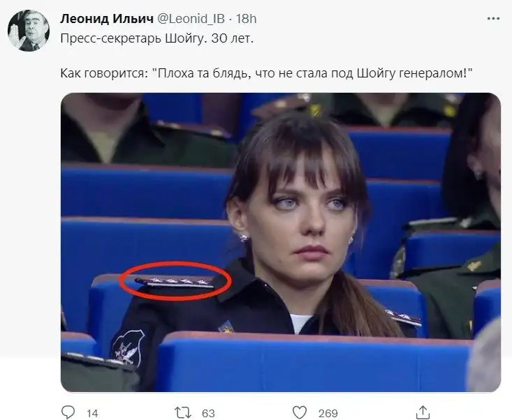The height and width of the screenshot is (420, 512).
Task: Click the uncircled shoulder strap in the photo
Action: (404, 318)
